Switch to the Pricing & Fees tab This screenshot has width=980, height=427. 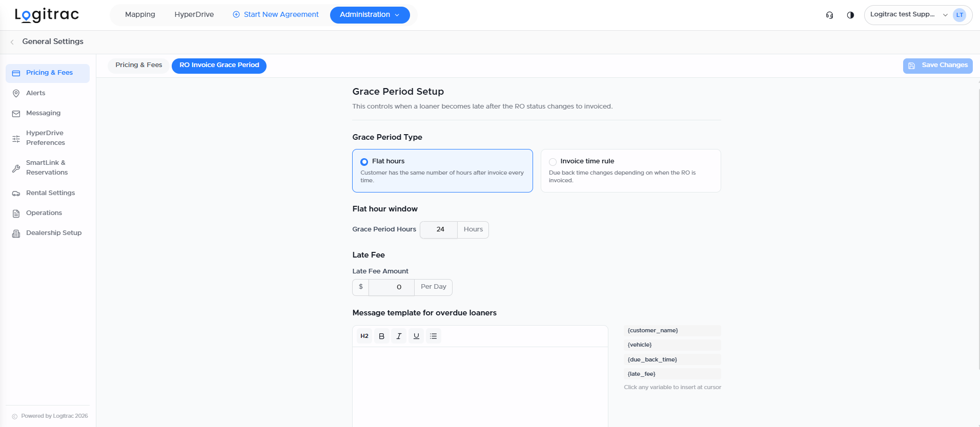[138, 65]
